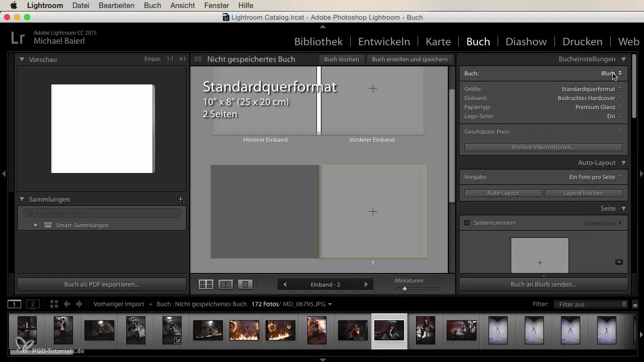Collapse left panel group arrow

4,173
